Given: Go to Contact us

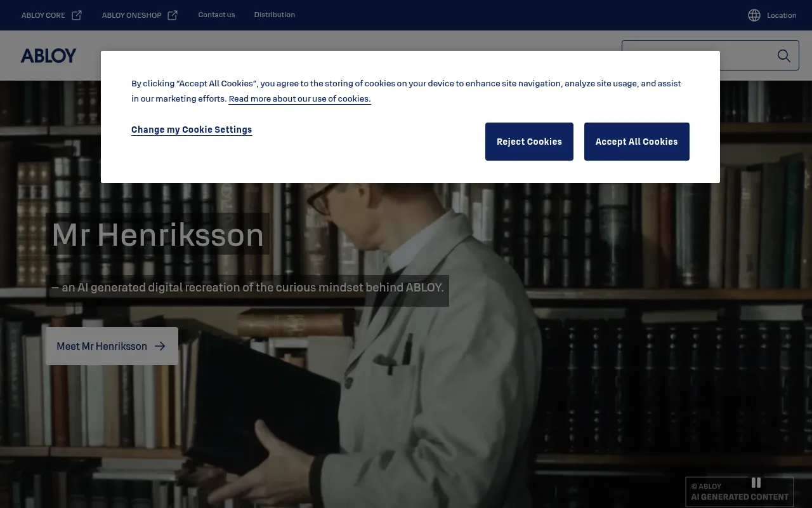Looking at the screenshot, I should [x=216, y=15].
